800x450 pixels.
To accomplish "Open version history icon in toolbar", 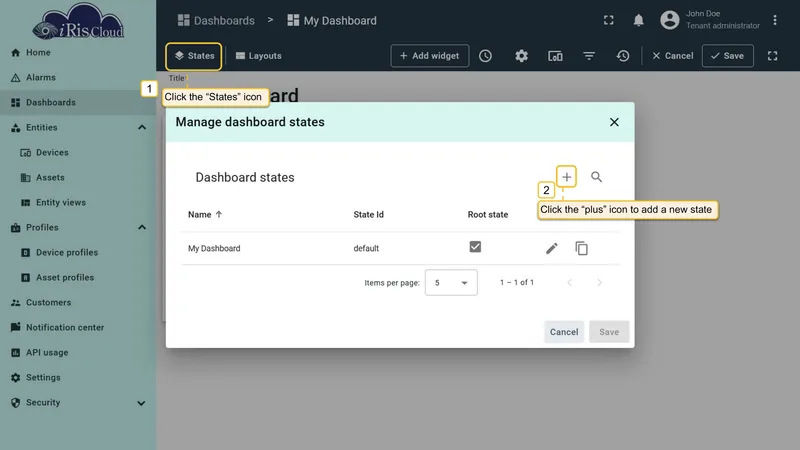I will pos(622,56).
